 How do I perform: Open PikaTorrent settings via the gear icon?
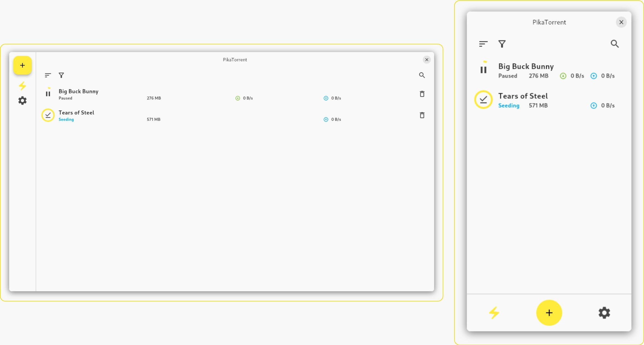point(22,100)
